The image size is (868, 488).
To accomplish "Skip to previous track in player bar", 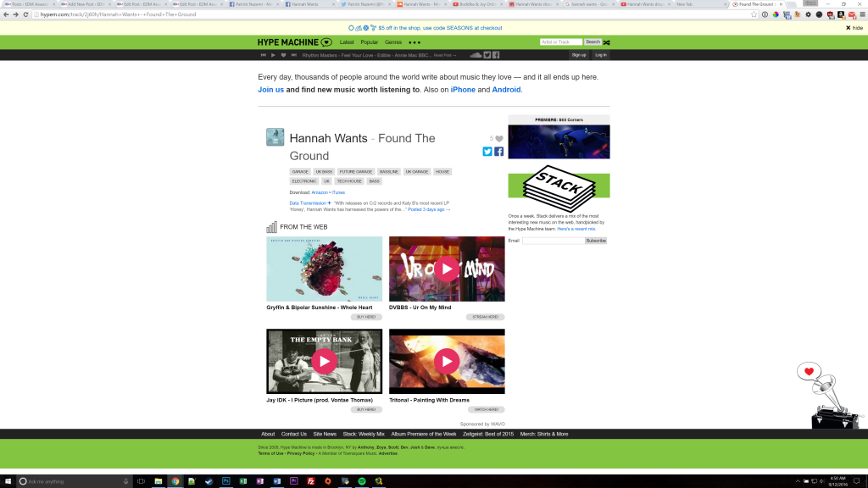I will [x=264, y=55].
